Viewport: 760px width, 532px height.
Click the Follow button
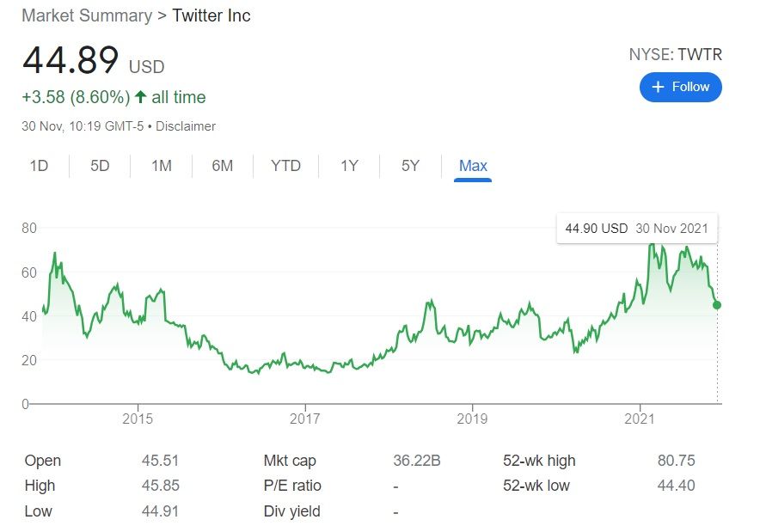click(x=680, y=87)
